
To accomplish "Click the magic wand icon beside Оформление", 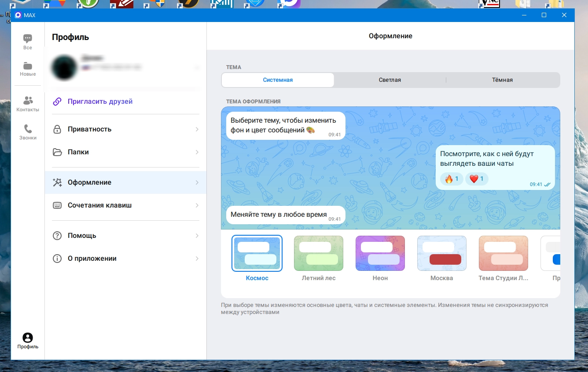I will coord(57,182).
